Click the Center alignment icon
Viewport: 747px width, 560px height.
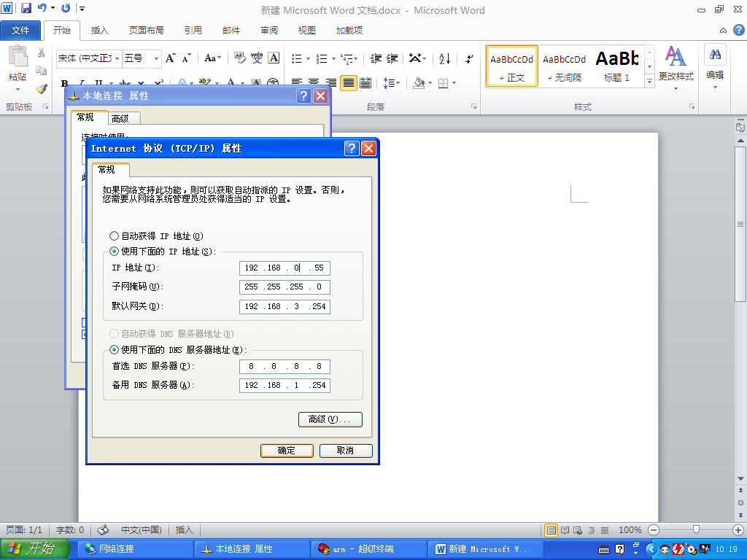314,83
